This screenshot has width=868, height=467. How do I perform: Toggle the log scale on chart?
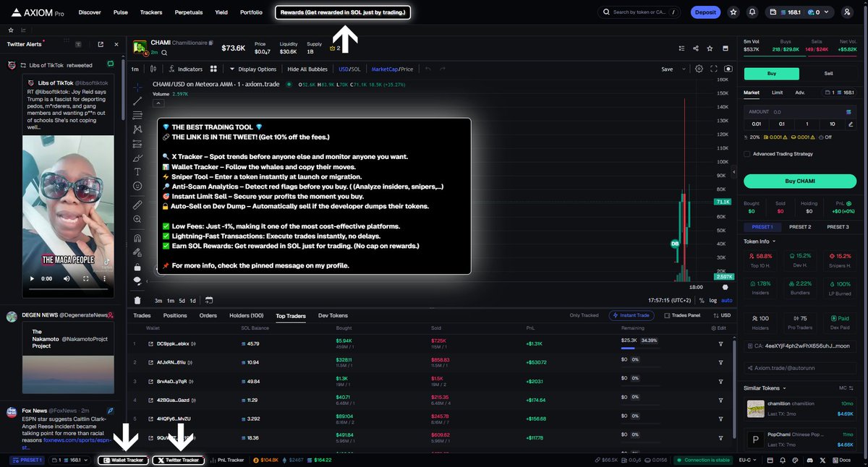[x=714, y=300]
